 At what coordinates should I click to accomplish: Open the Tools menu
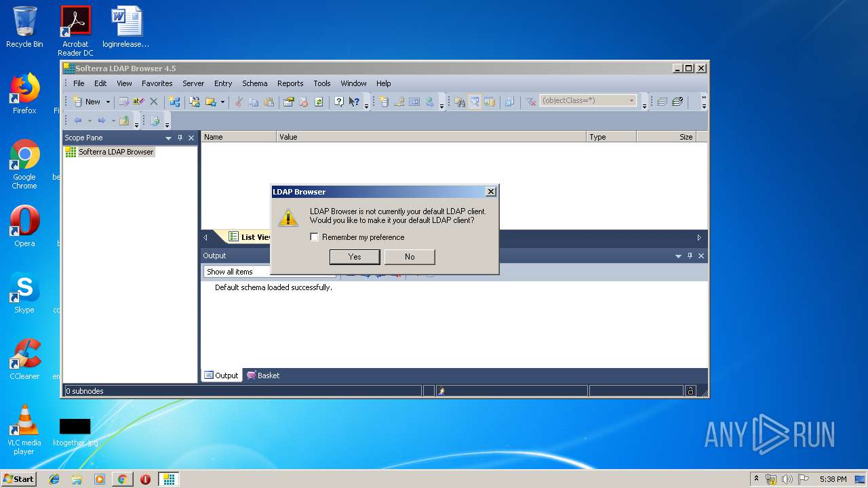pyautogui.click(x=321, y=83)
